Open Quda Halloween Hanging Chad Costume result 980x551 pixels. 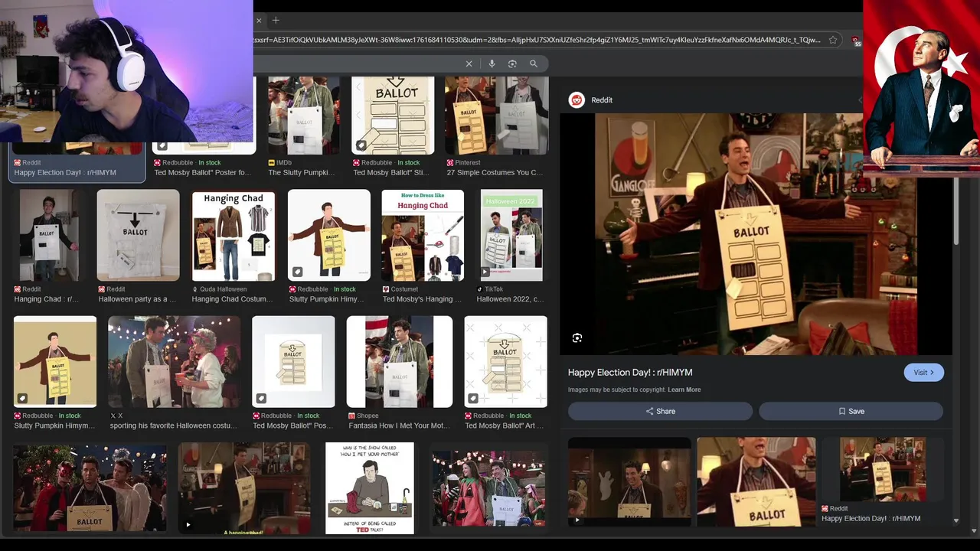[234, 236]
